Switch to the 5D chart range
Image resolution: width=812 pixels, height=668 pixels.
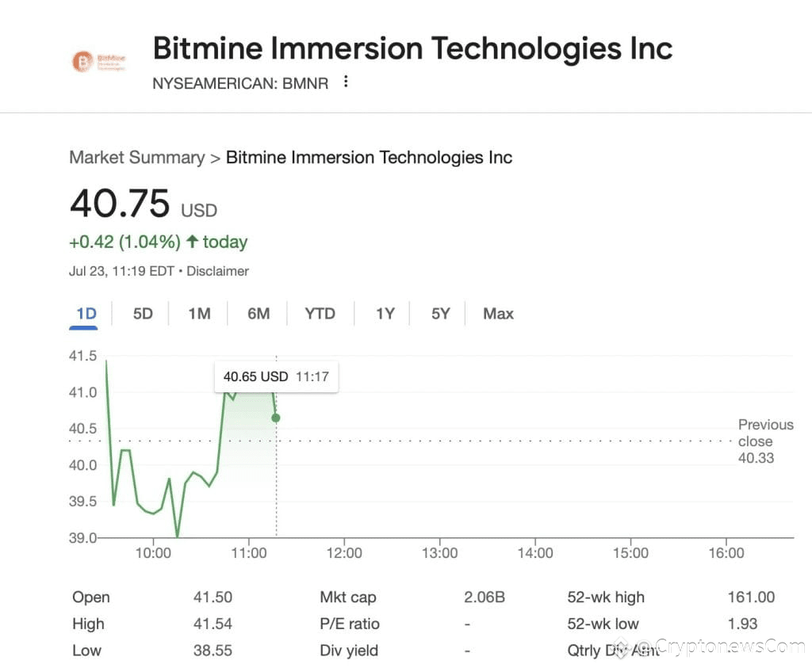click(143, 314)
